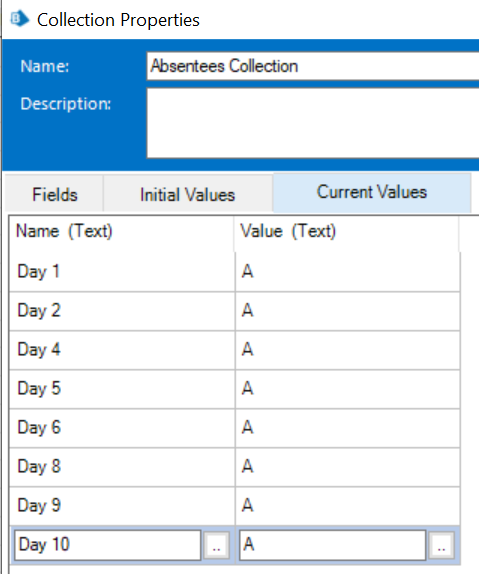Image resolution: width=479 pixels, height=574 pixels.
Task: Open the ellipsis button beside Day 10 name
Action: pos(216,545)
